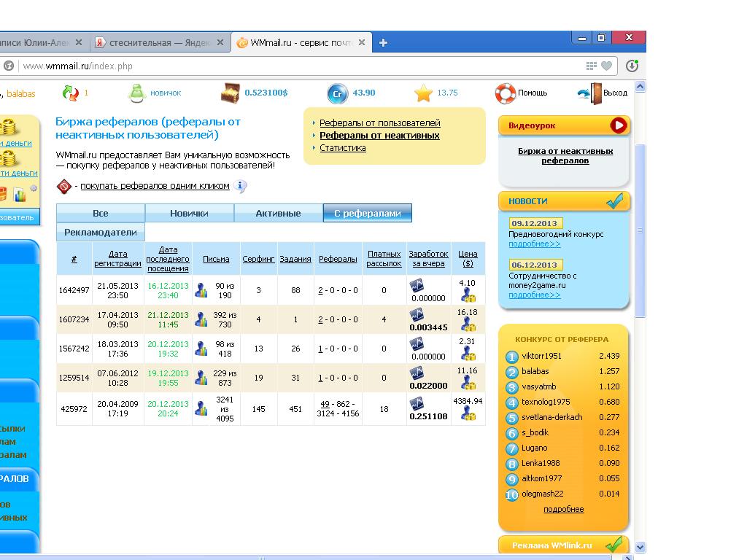Open a new browser tab with plus button
Screen dimensions: 747x560
(383, 42)
